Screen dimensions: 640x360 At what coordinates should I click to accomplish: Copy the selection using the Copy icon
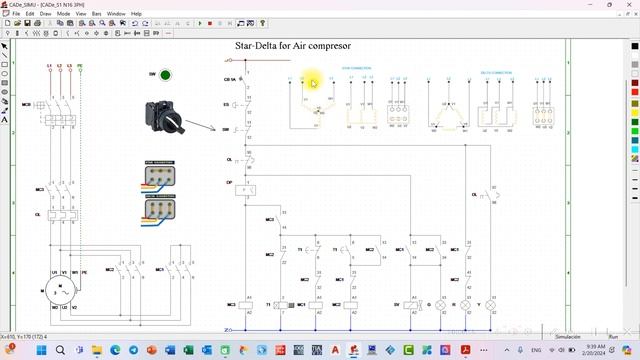[x=60, y=23]
